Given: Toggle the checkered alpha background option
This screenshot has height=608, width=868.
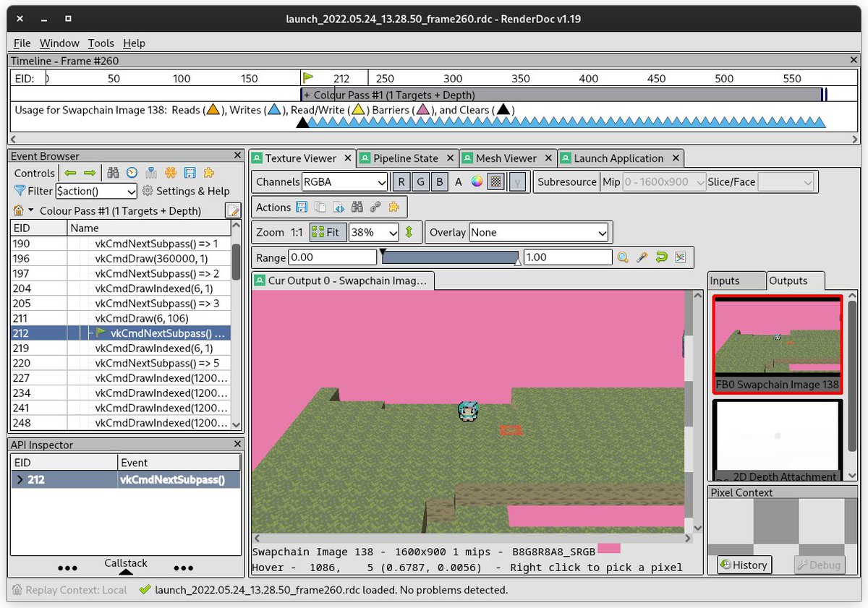Looking at the screenshot, I should (x=496, y=181).
